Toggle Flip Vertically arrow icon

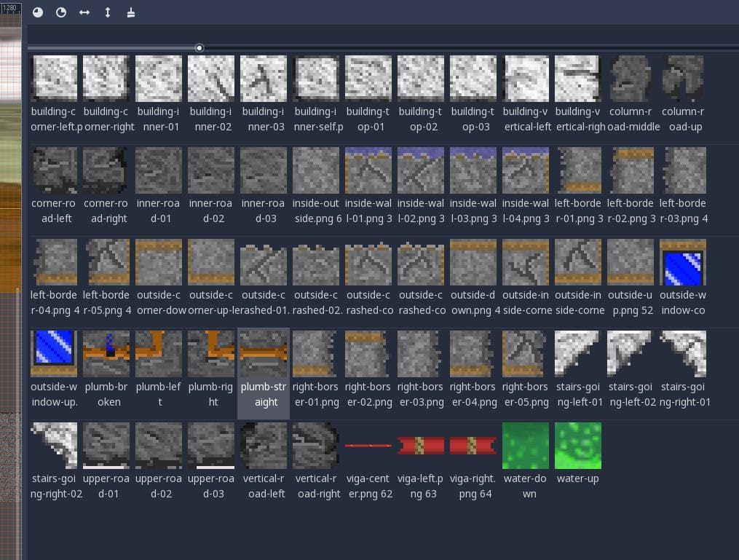point(108,12)
